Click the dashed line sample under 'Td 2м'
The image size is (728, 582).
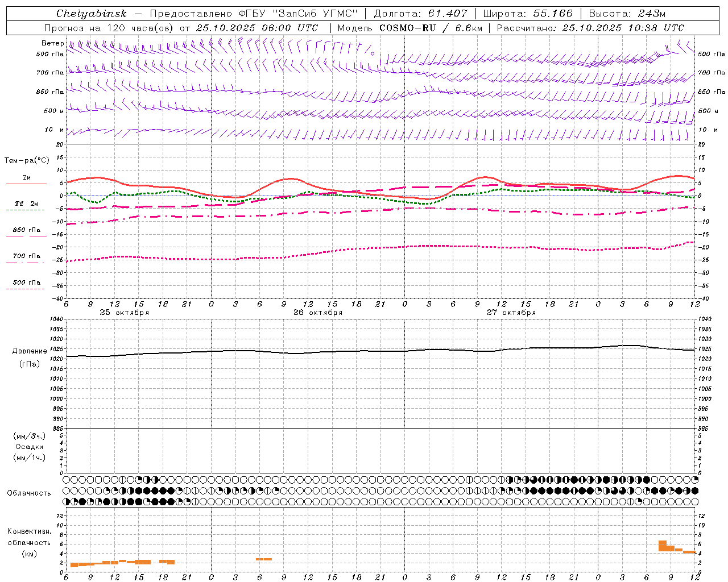coord(25,210)
